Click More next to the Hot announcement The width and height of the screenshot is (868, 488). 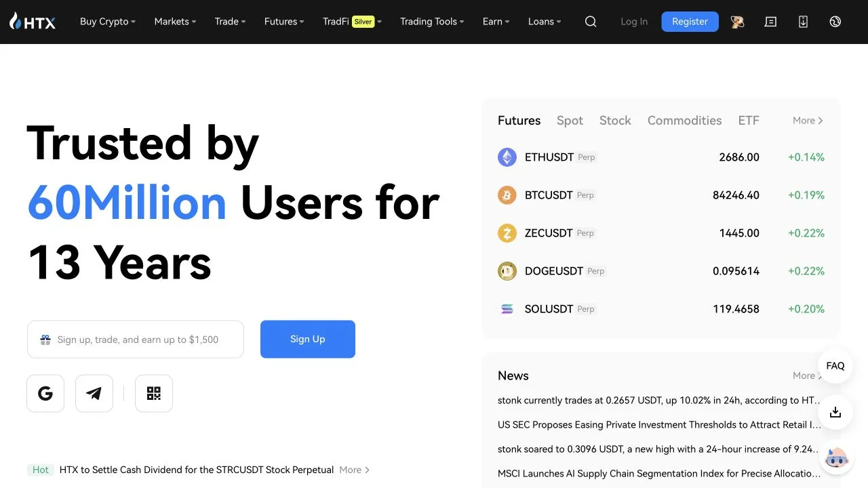pos(355,470)
